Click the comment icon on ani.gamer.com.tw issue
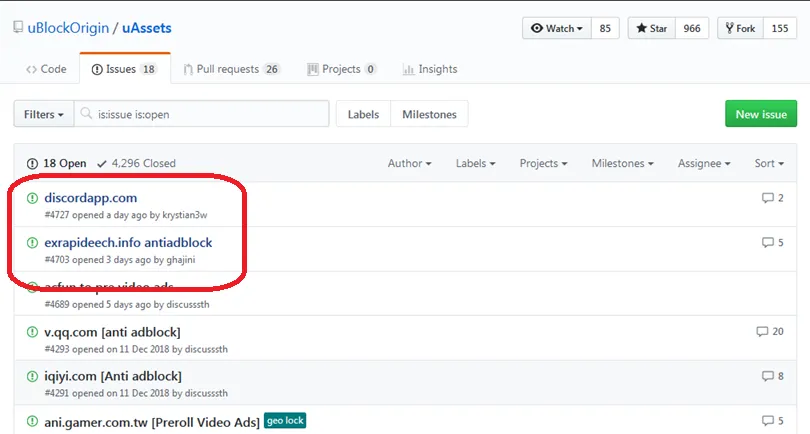Viewport: 810px width, 434px height. (767, 421)
